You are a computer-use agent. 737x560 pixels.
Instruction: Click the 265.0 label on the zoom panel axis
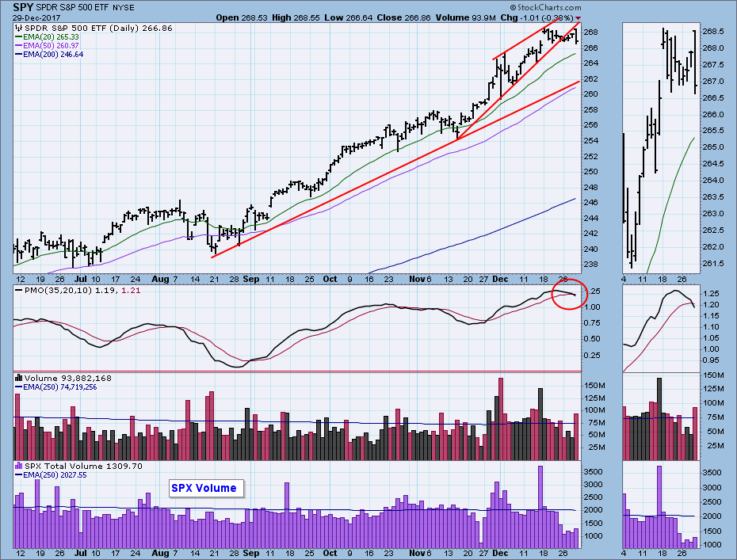point(713,147)
